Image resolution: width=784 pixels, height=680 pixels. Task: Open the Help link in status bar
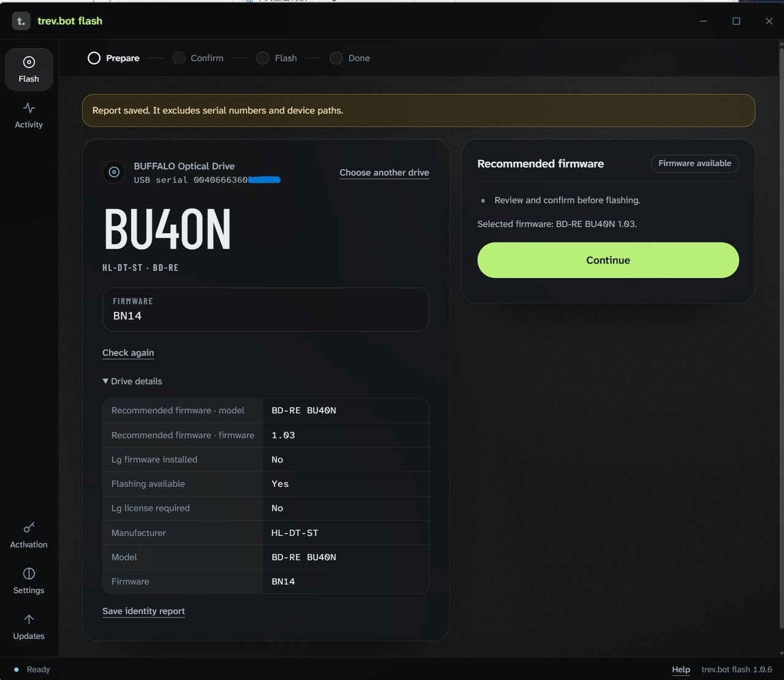681,670
